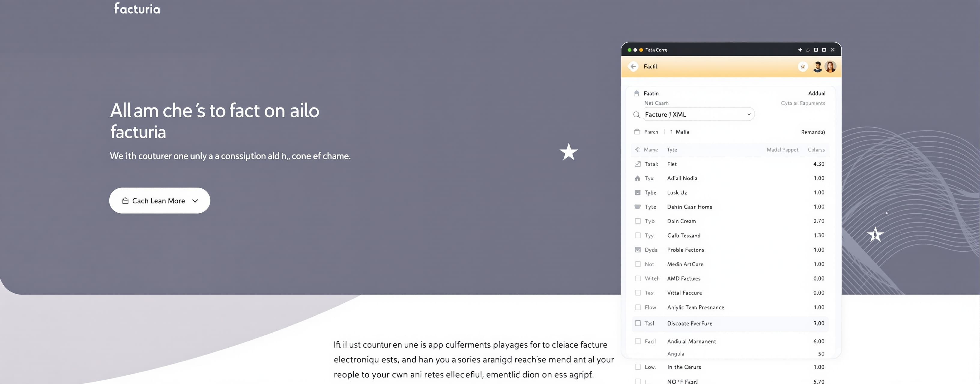Click the star icon on wavy lines
The width and height of the screenshot is (980, 384).
pyautogui.click(x=875, y=234)
